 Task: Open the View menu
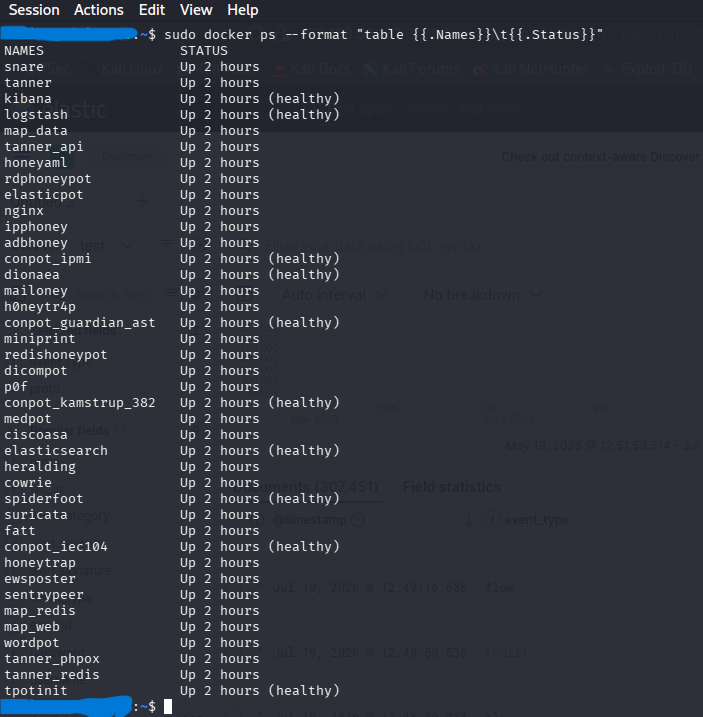196,10
